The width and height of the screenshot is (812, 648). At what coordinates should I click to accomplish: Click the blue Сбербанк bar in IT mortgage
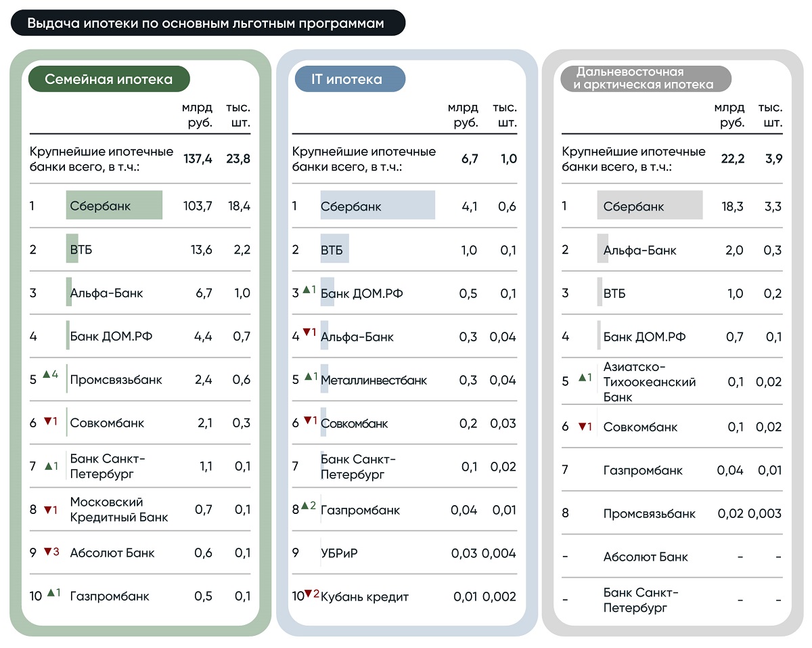[377, 205]
